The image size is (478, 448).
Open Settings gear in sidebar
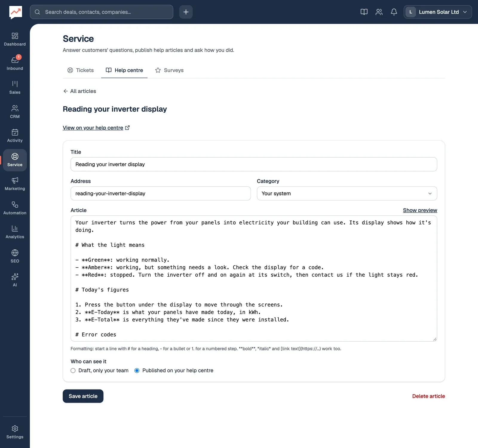[15, 432]
